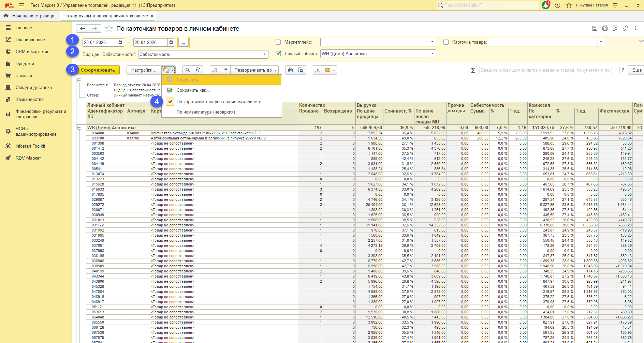Uncheck the Личный кабинет checkbox
Viewport: 644px width, 343px height.
coord(278,54)
